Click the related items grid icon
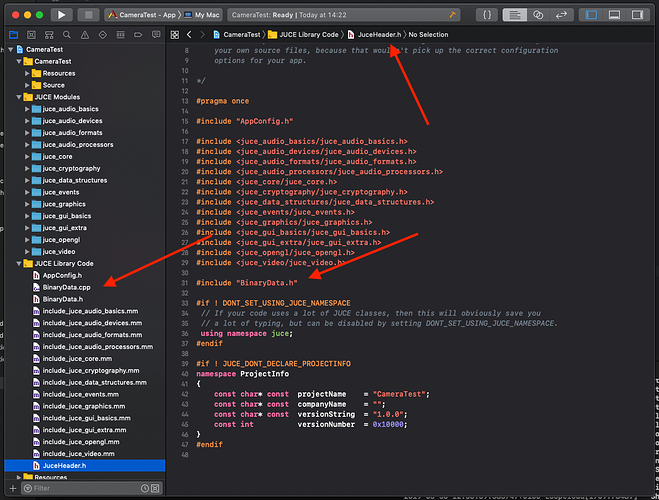Image resolution: width=659 pixels, height=500 pixels. tap(174, 34)
